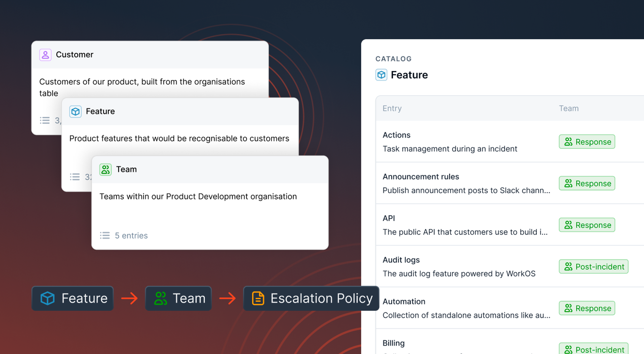644x354 pixels.
Task: Click the list icon beside 5 entries
Action: tap(105, 235)
